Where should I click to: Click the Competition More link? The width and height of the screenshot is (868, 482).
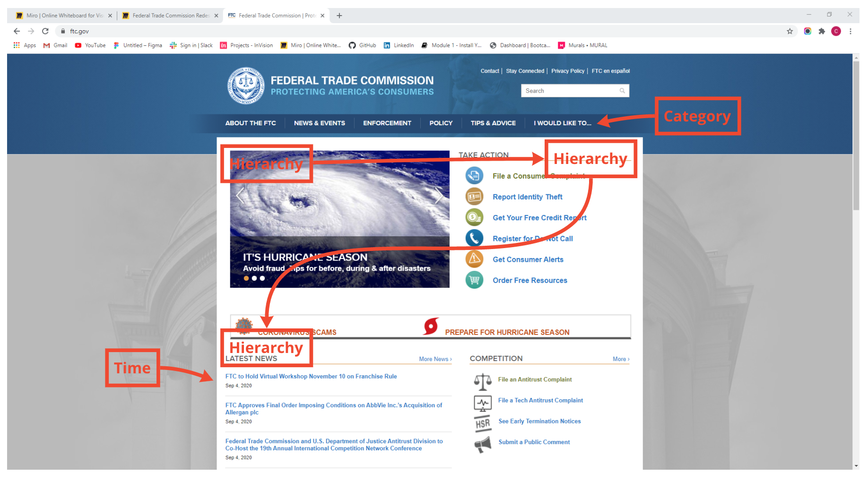coord(621,359)
